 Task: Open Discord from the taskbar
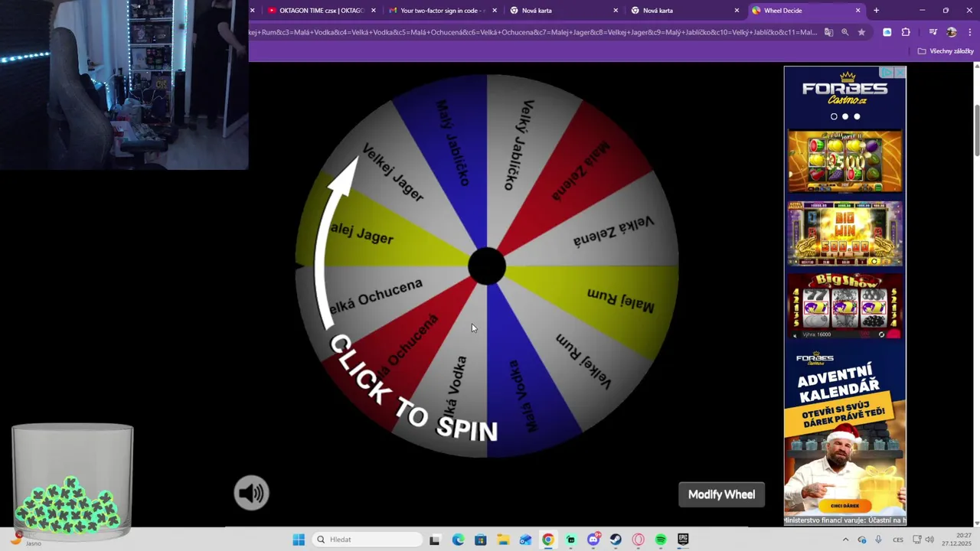(593, 540)
